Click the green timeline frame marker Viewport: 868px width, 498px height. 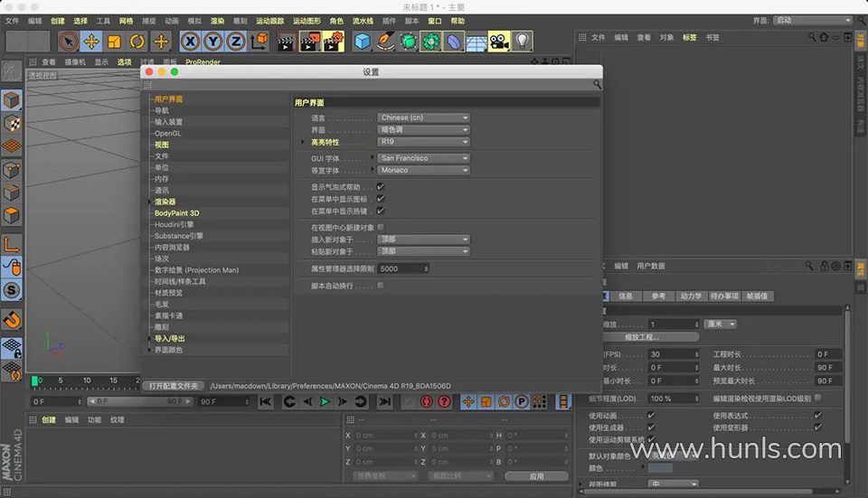(x=34, y=381)
